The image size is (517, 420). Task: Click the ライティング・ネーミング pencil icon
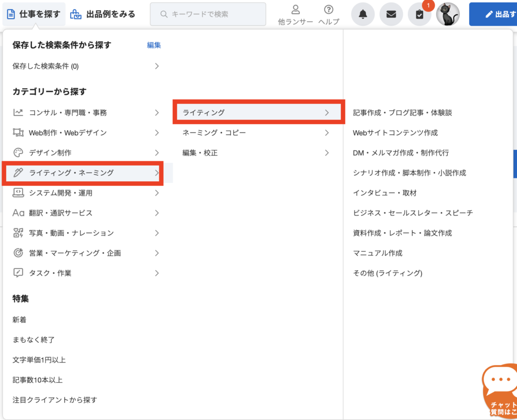coord(17,173)
